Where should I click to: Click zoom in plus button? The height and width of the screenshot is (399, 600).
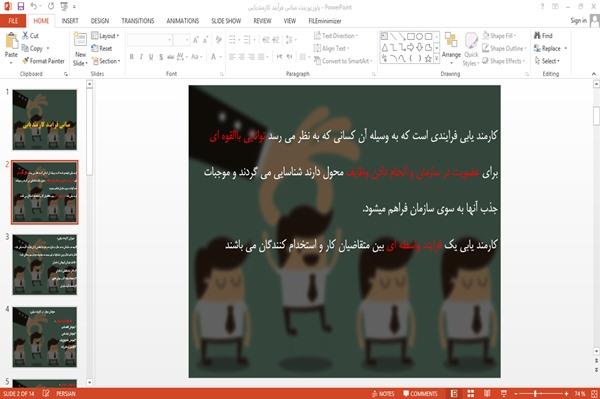coord(566,394)
